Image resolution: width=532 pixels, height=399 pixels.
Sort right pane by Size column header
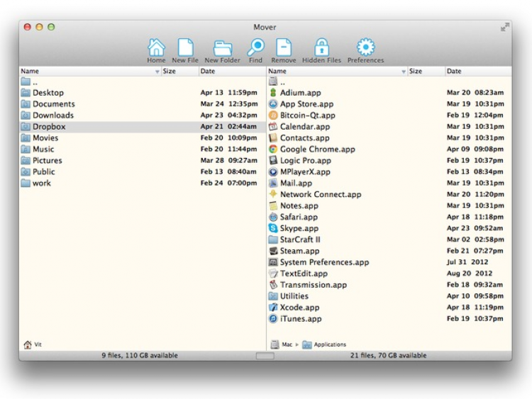pyautogui.click(x=416, y=72)
